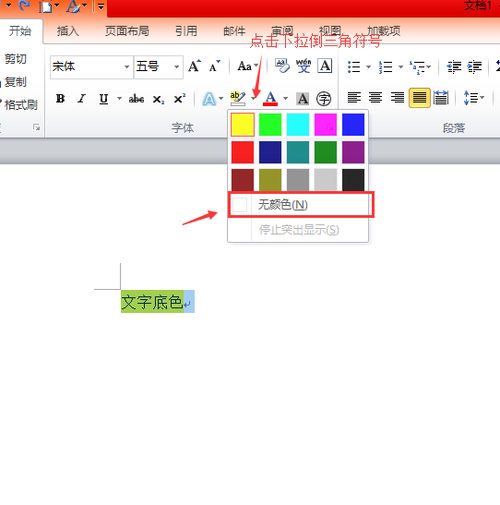
Task: Click the Text Effects glowing A icon
Action: point(209,99)
